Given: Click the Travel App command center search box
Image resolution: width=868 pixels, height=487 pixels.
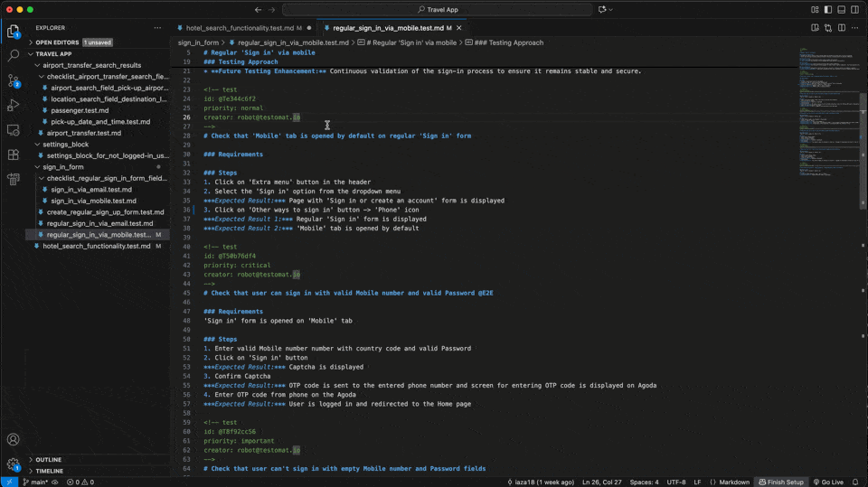Looking at the screenshot, I should tap(434, 9).
